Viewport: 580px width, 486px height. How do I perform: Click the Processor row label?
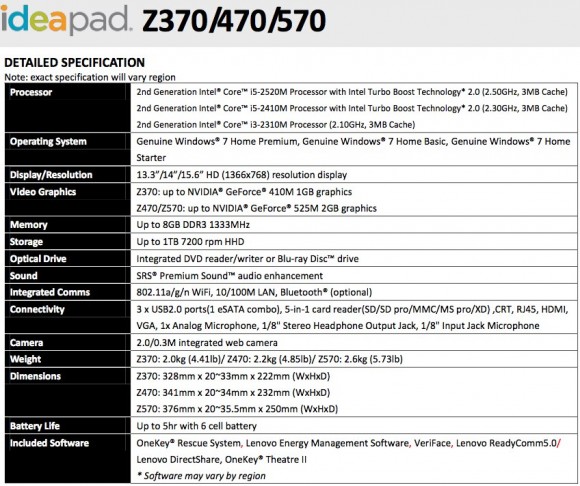[31, 92]
